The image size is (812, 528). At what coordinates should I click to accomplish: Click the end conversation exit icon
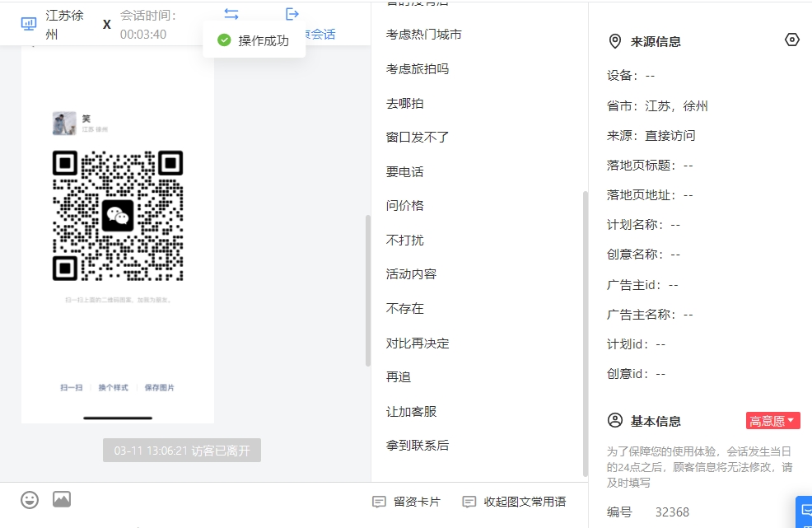click(x=292, y=14)
